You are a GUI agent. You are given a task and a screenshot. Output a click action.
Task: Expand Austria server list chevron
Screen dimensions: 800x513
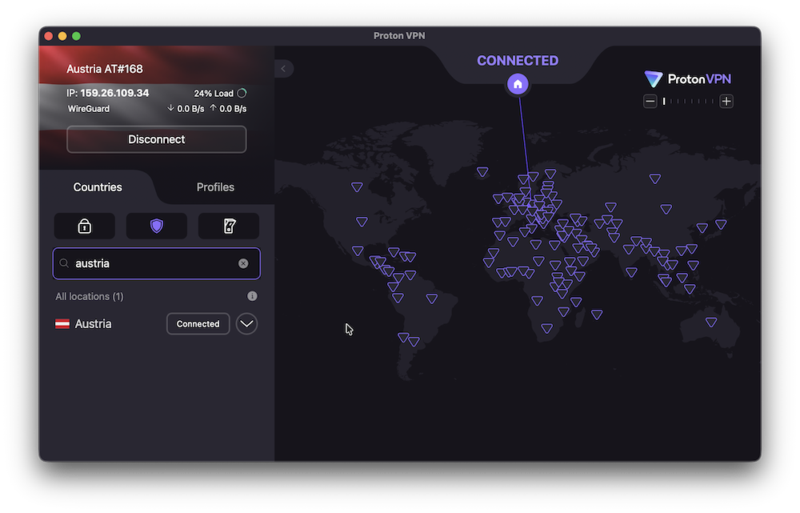click(x=246, y=324)
